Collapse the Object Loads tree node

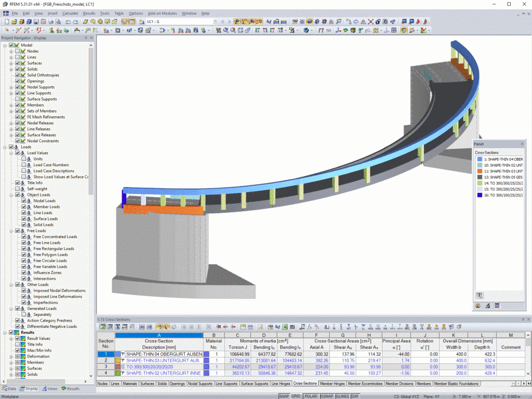[x=11, y=195]
